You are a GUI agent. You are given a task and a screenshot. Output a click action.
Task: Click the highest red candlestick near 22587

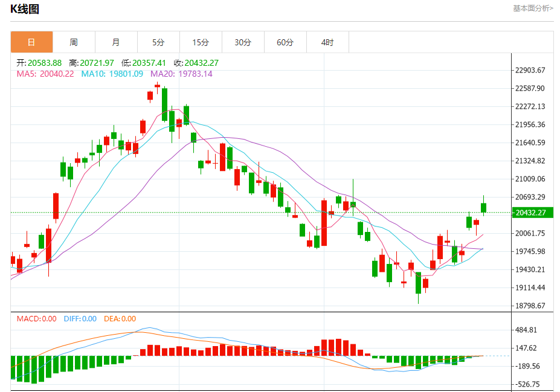(x=157, y=86)
